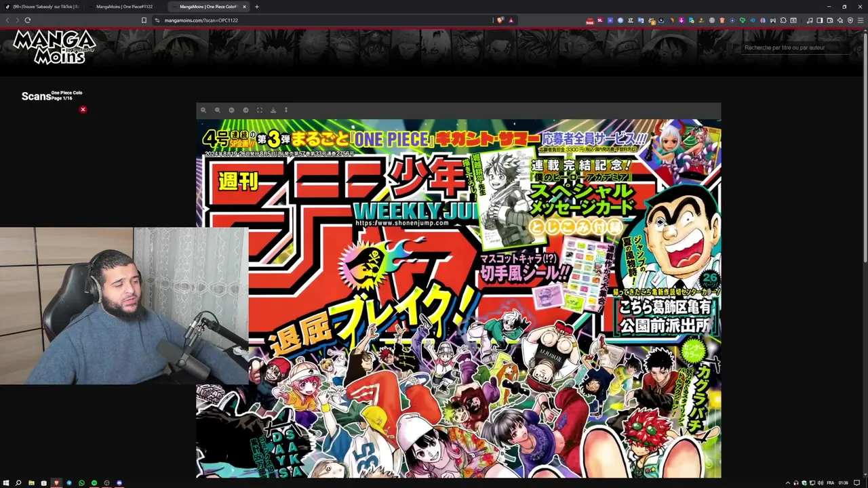Open the browser hamburger main menu
The width and height of the screenshot is (868, 488).
click(861, 20)
